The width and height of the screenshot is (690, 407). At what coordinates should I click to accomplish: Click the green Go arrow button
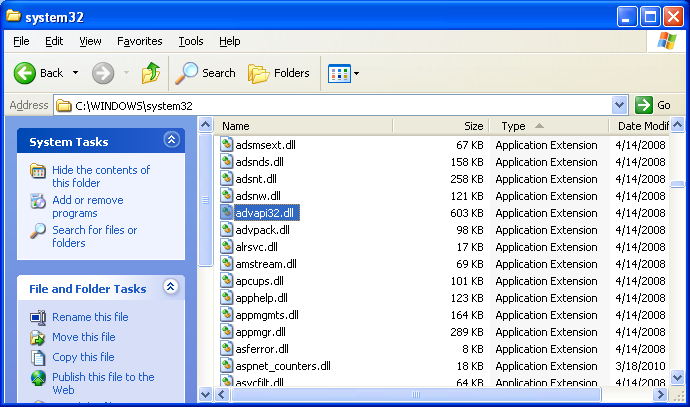click(644, 105)
